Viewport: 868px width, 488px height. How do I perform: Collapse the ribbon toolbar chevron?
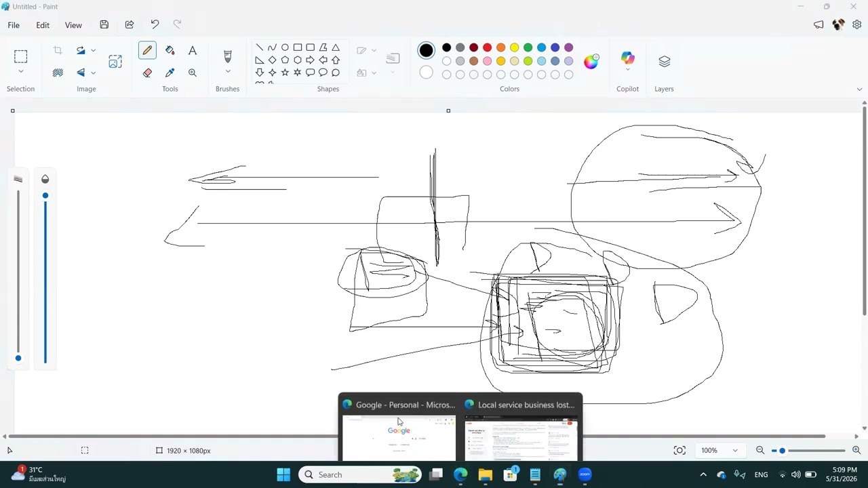(x=859, y=89)
